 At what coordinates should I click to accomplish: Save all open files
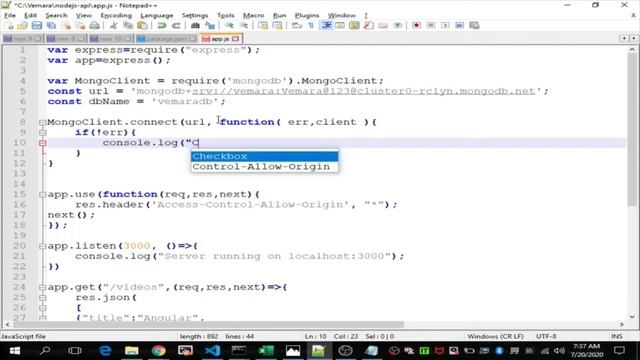click(51, 26)
